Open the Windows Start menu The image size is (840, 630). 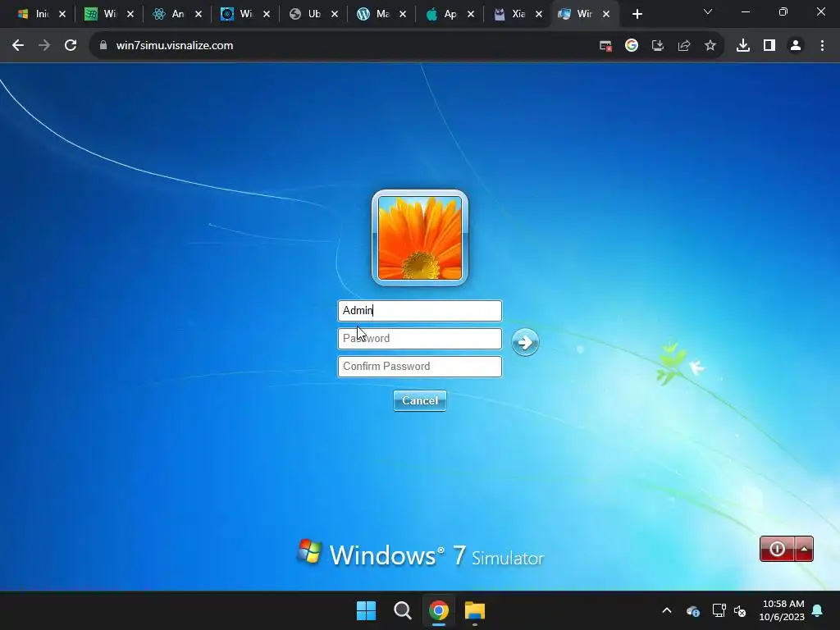(x=367, y=610)
